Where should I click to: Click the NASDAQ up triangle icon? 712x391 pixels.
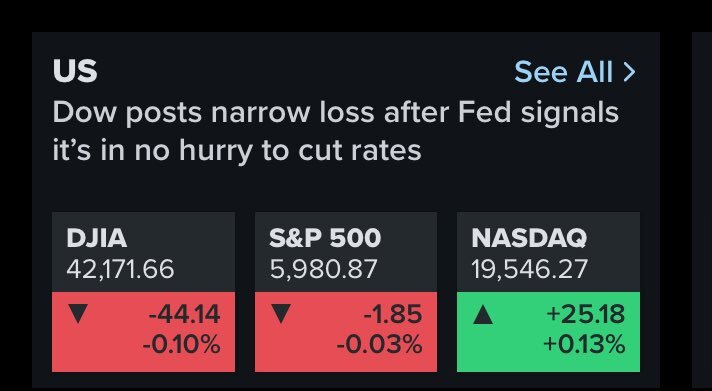pos(483,314)
